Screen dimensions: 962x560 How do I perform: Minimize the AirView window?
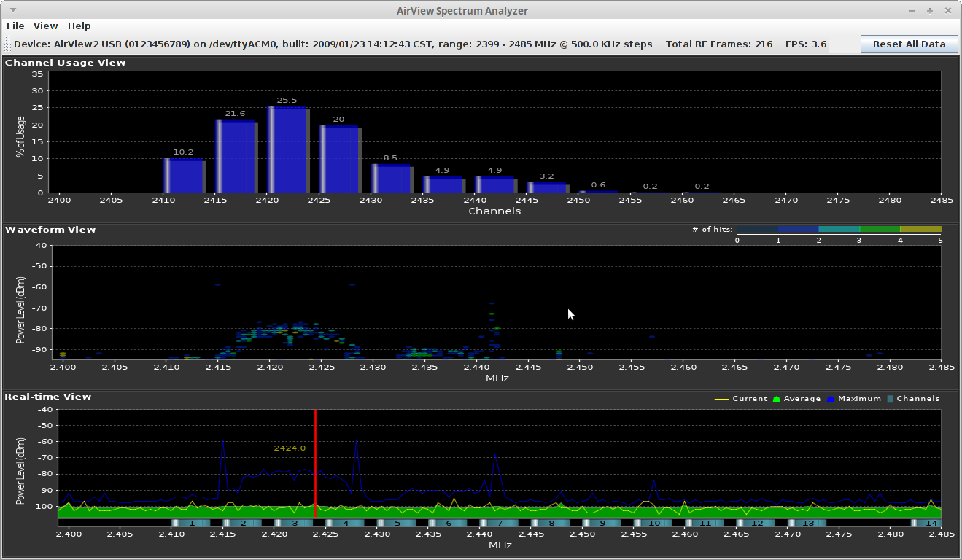coord(912,10)
